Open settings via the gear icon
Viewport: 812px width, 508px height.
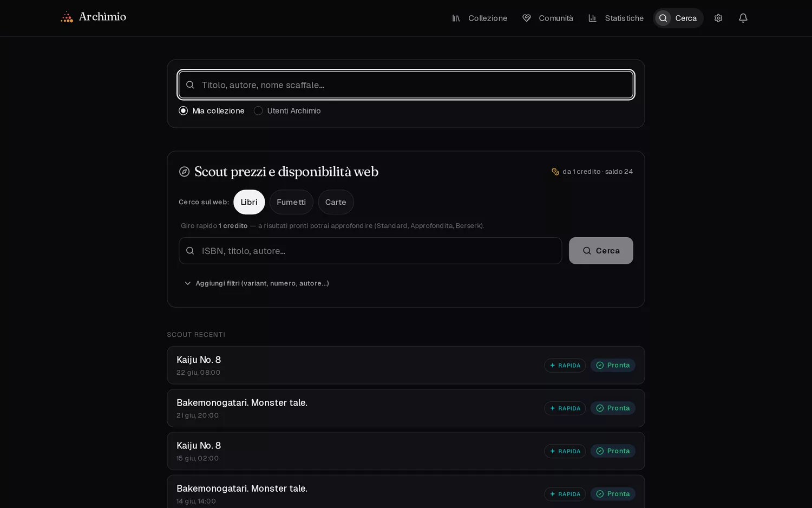[x=718, y=18]
